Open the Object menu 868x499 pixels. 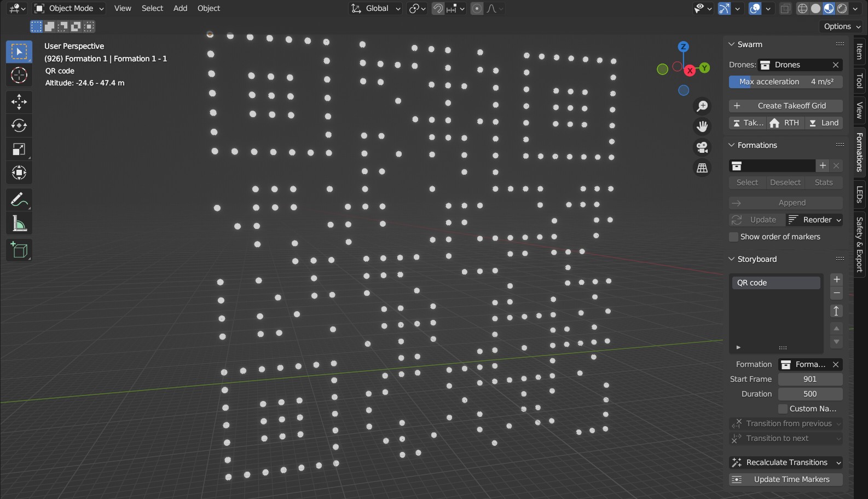coord(209,8)
